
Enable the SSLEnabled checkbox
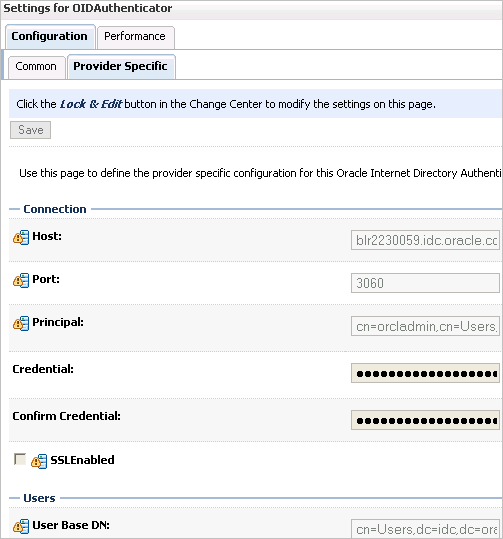(x=20, y=459)
